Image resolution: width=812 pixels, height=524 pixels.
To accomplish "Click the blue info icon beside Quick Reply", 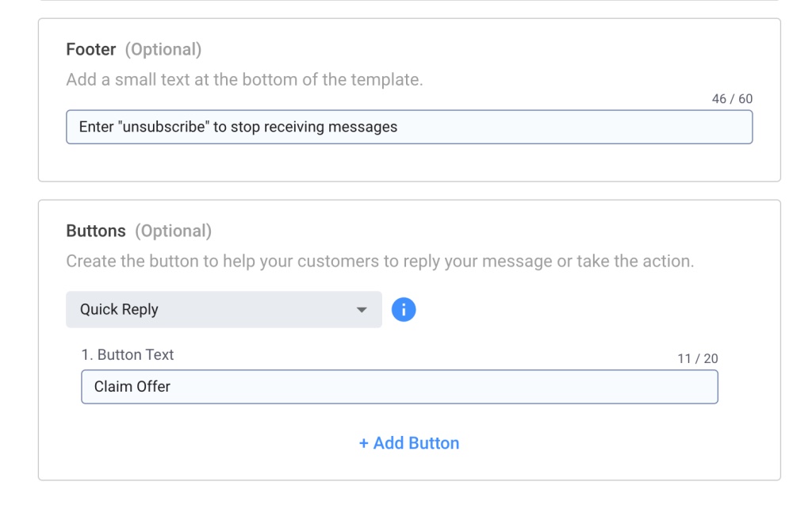I will click(x=404, y=309).
